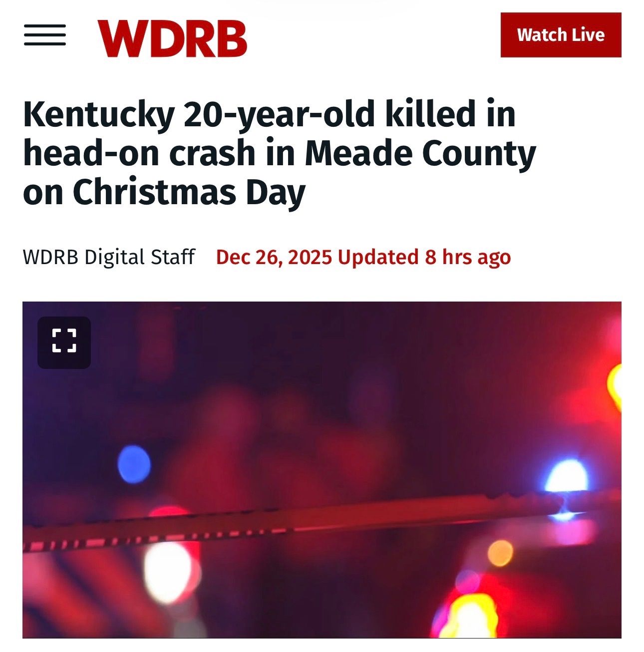This screenshot has width=644, height=652.
Task: View the police lights article photo
Action: point(322,470)
